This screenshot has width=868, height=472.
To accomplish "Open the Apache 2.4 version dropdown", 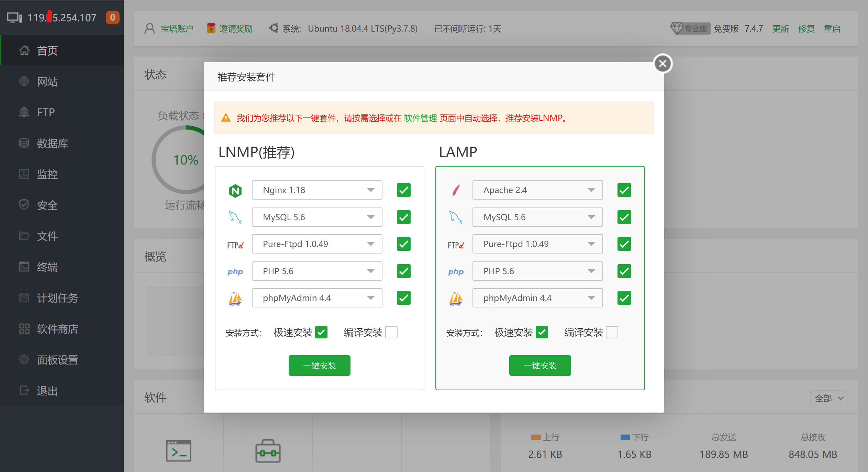I will (x=538, y=190).
